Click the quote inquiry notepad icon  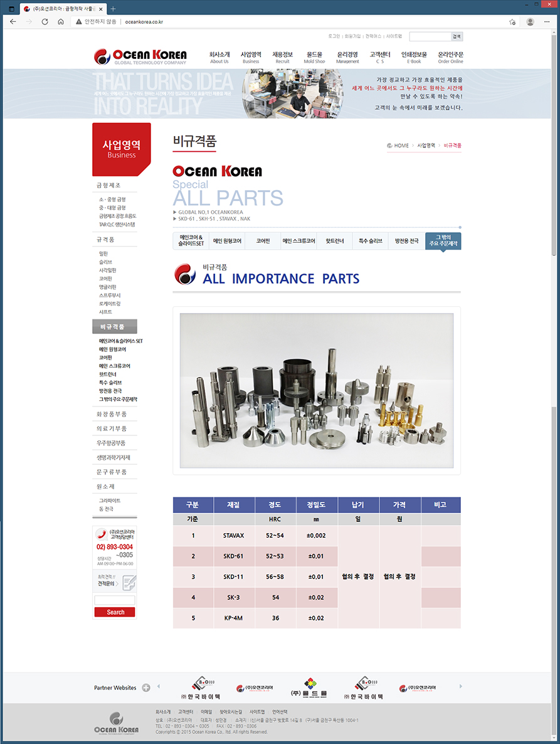(x=129, y=583)
